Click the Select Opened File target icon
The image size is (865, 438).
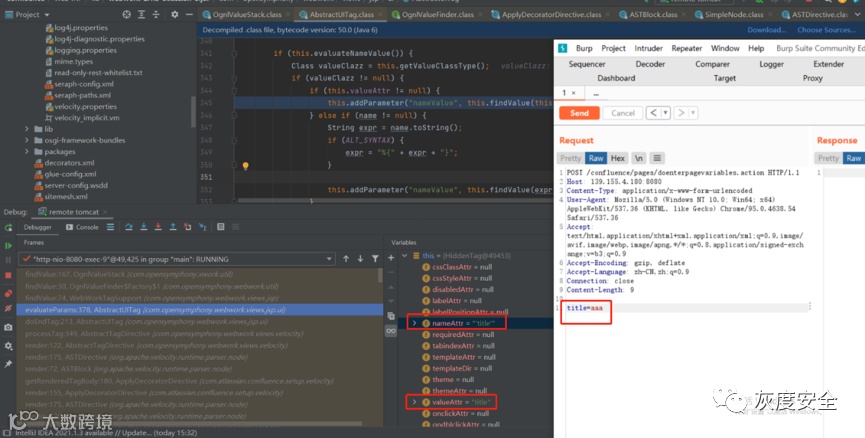click(127, 14)
